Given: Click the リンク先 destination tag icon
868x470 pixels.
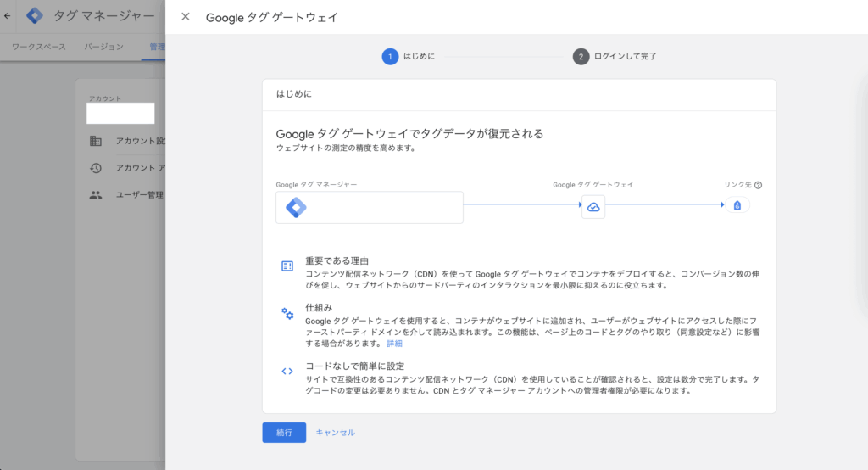Looking at the screenshot, I should [x=737, y=205].
